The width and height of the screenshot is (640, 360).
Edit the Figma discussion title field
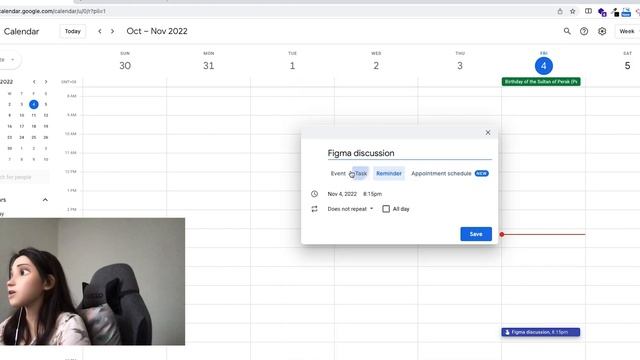coord(409,153)
